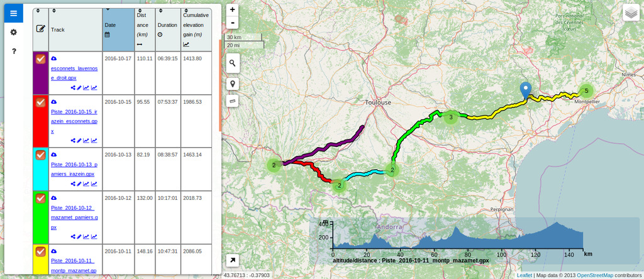Open the help question mark tab

click(x=14, y=52)
